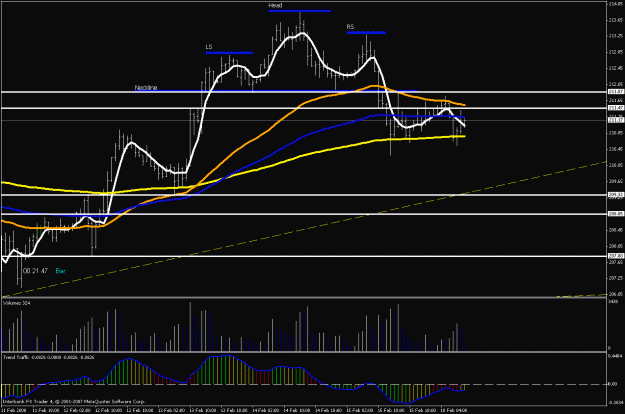Viewport: 625px width, 414px height.
Task: Select the blue line above the Head label
Action: (300, 11)
